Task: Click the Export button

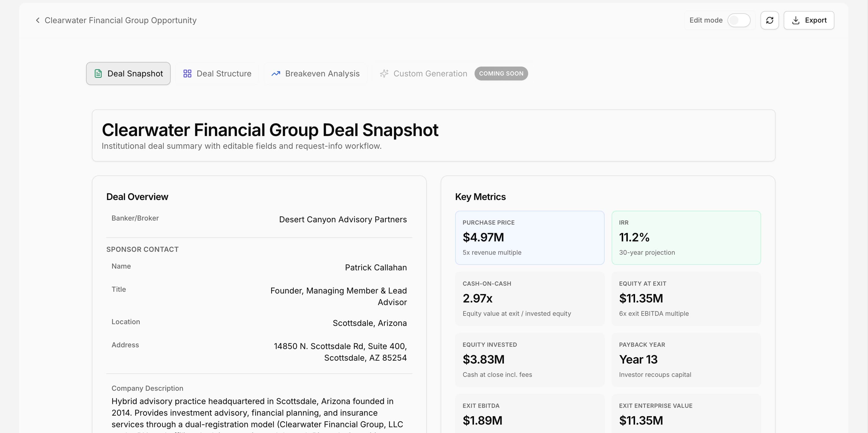Action: click(809, 20)
